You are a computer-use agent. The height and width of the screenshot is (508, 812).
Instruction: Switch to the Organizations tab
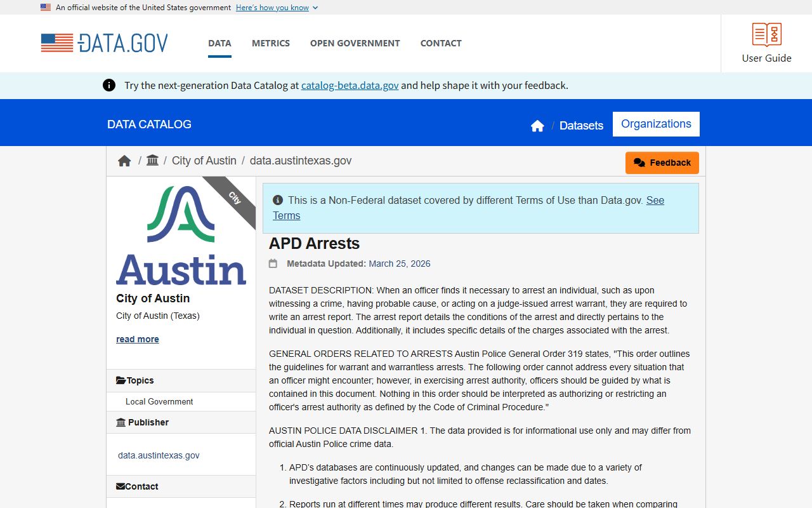click(656, 124)
